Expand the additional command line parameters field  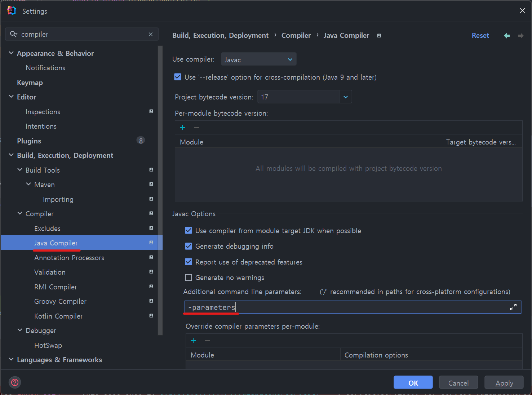tap(513, 307)
